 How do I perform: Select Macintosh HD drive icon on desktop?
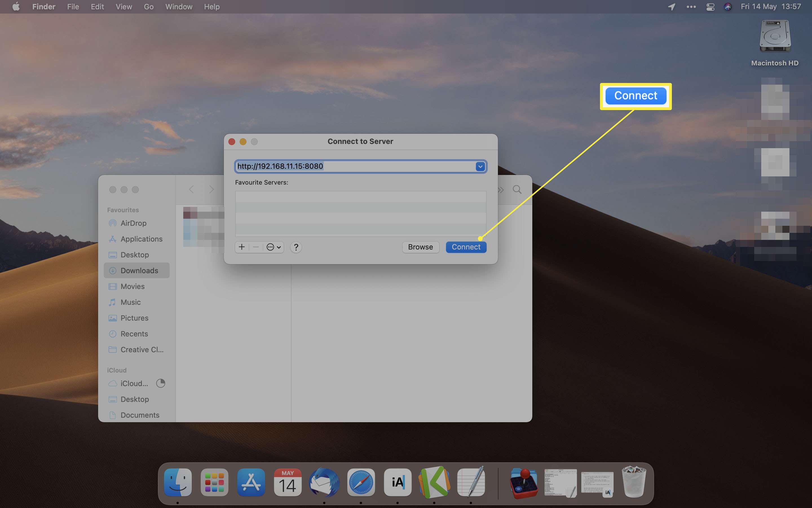click(775, 36)
